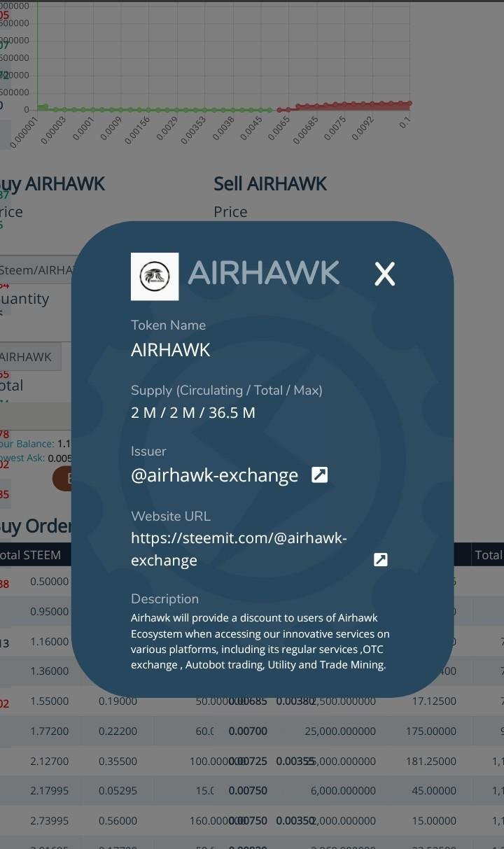Click the @airhawk-exchange issuer name
The height and width of the screenshot is (849, 504).
(214, 475)
